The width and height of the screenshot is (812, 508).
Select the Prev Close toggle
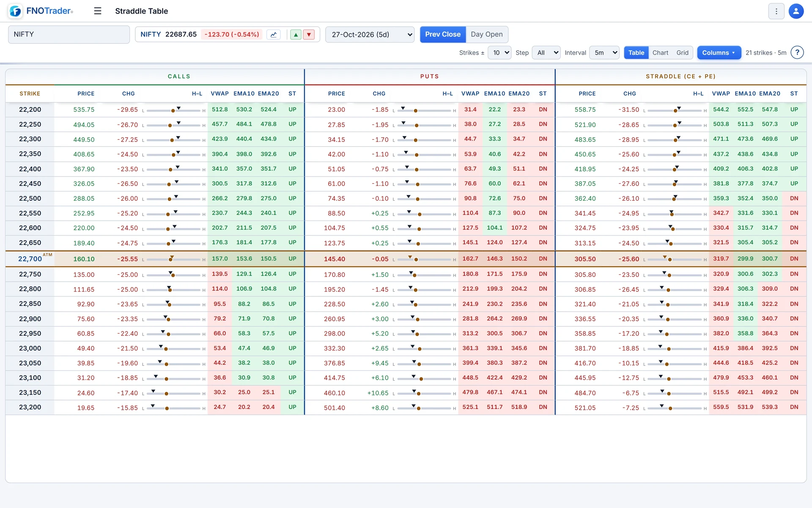click(443, 34)
